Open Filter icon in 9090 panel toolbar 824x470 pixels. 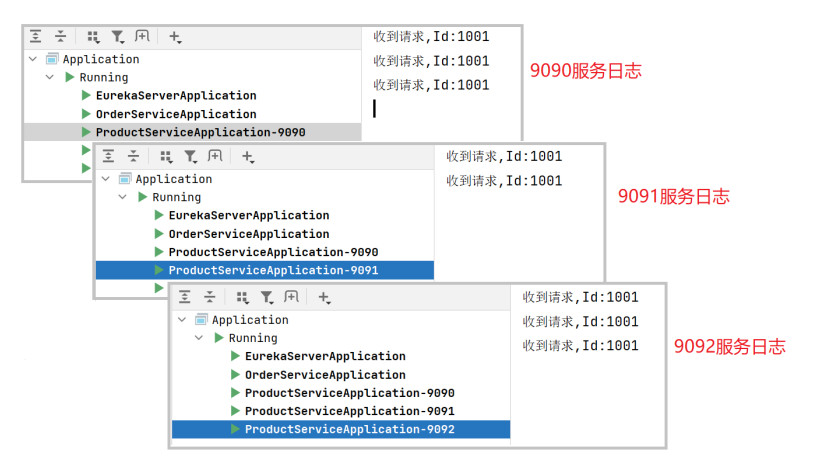(x=118, y=36)
